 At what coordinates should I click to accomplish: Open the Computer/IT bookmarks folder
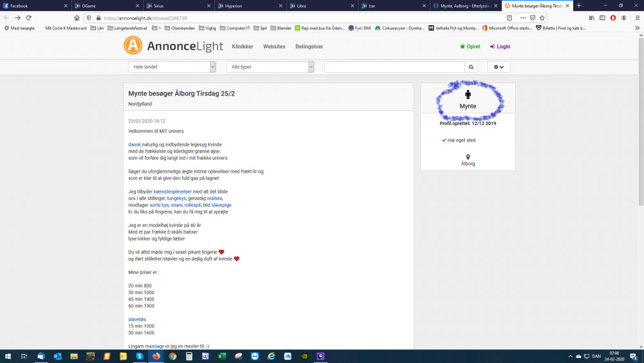[x=235, y=28]
